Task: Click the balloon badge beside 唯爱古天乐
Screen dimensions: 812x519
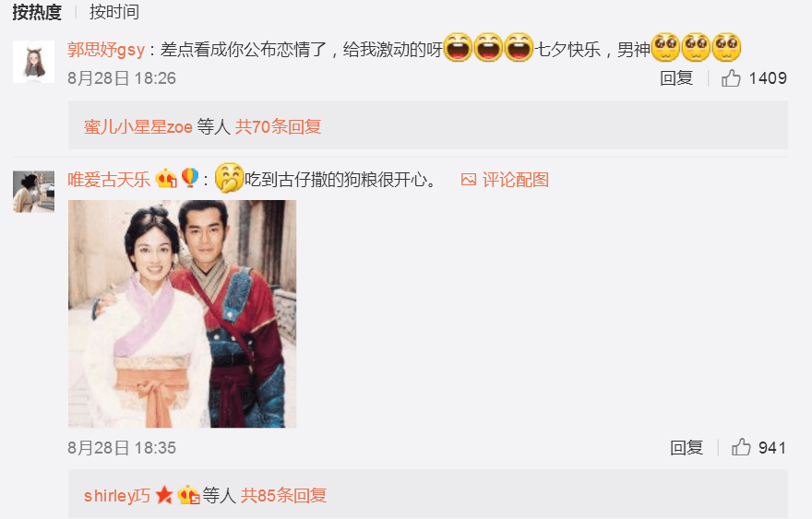Action: click(x=189, y=179)
